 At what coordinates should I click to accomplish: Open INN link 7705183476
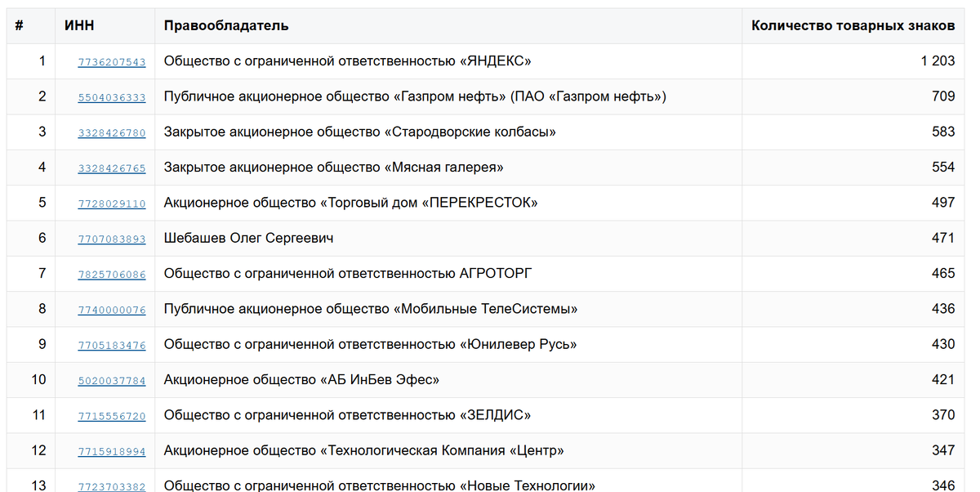pyautogui.click(x=112, y=345)
